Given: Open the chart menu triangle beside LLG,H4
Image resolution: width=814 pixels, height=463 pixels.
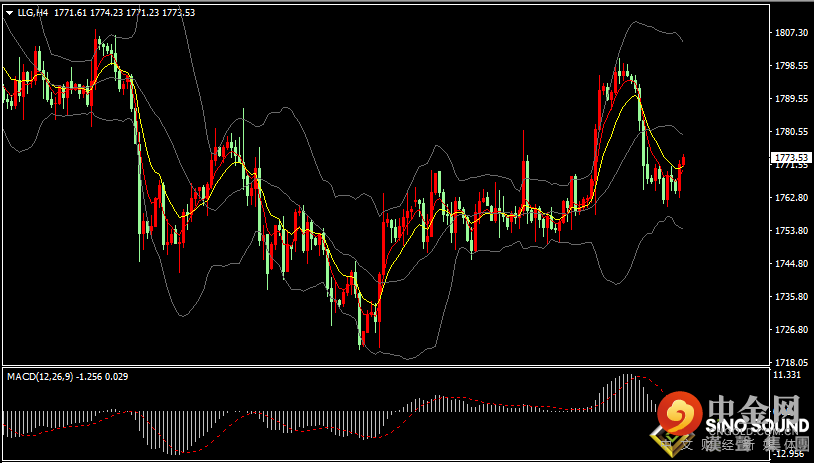Looking at the screenshot, I should (x=10, y=13).
